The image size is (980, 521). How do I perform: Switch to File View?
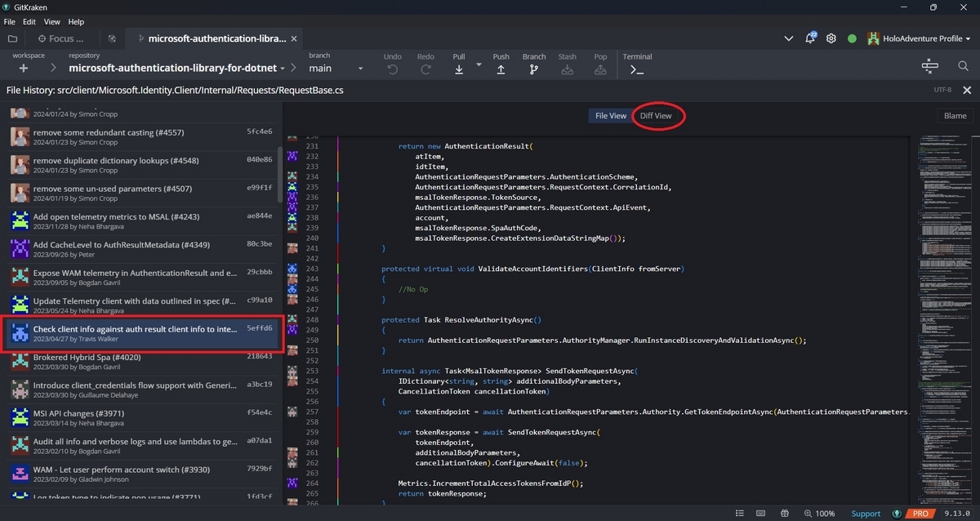click(x=610, y=116)
